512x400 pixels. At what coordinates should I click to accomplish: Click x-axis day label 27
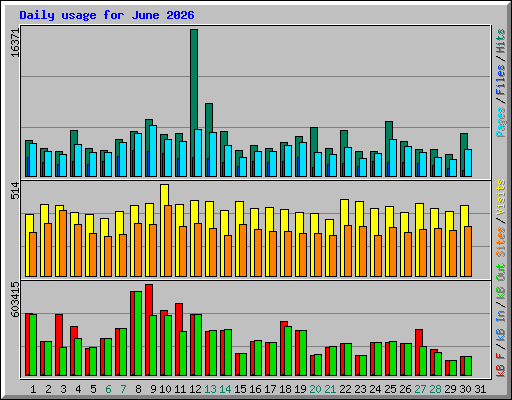point(421,389)
